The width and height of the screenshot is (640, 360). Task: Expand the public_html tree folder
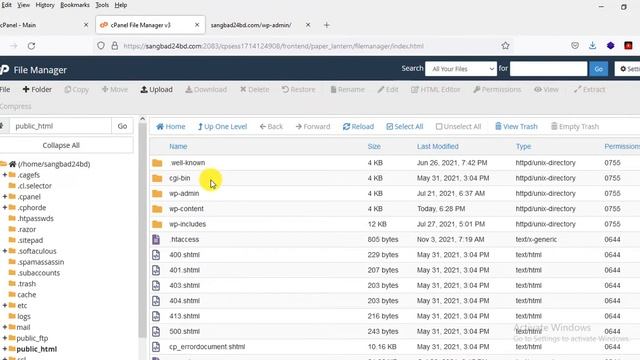[4, 349]
